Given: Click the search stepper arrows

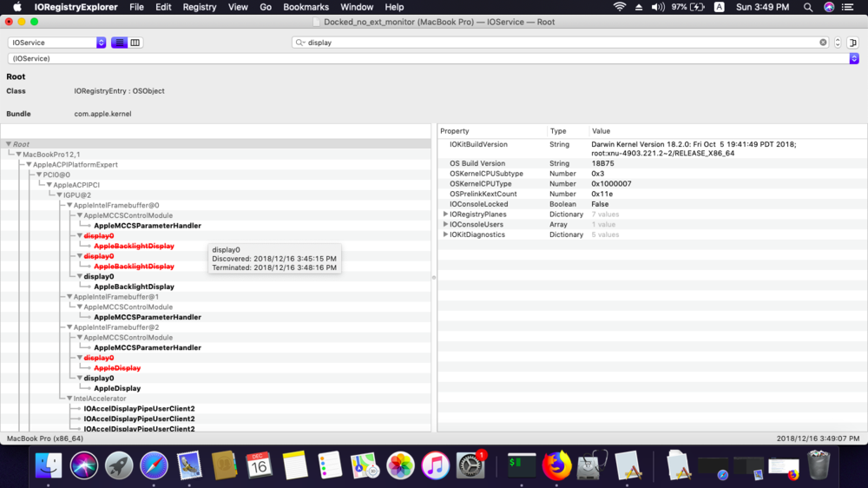Looking at the screenshot, I should click(x=838, y=43).
